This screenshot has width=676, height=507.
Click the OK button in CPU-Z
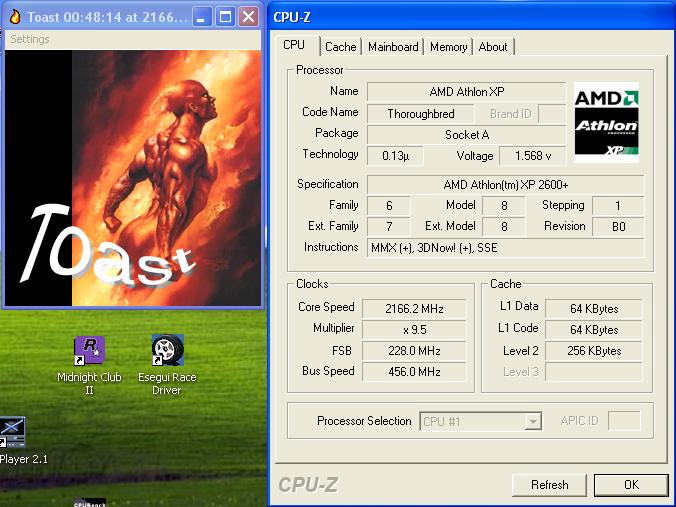coord(631,485)
